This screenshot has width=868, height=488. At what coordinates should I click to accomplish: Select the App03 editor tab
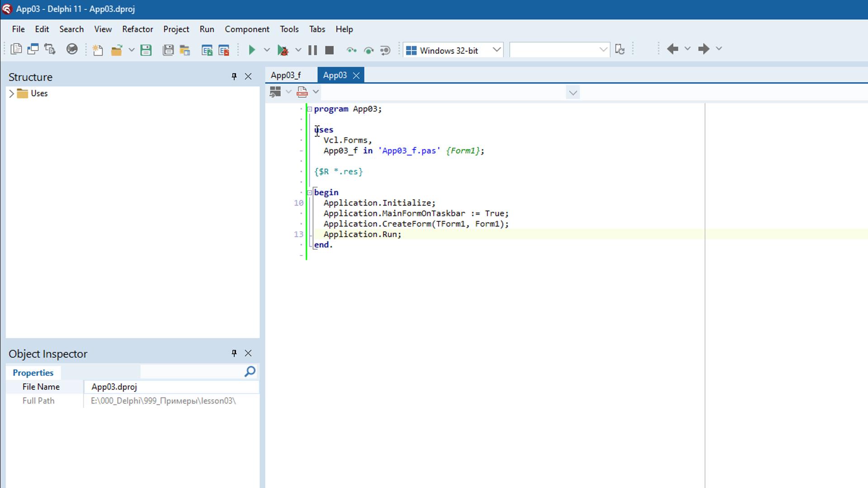point(335,75)
